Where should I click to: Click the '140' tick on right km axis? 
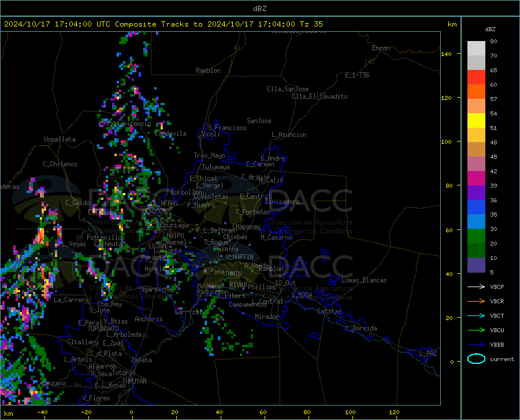(447, 54)
